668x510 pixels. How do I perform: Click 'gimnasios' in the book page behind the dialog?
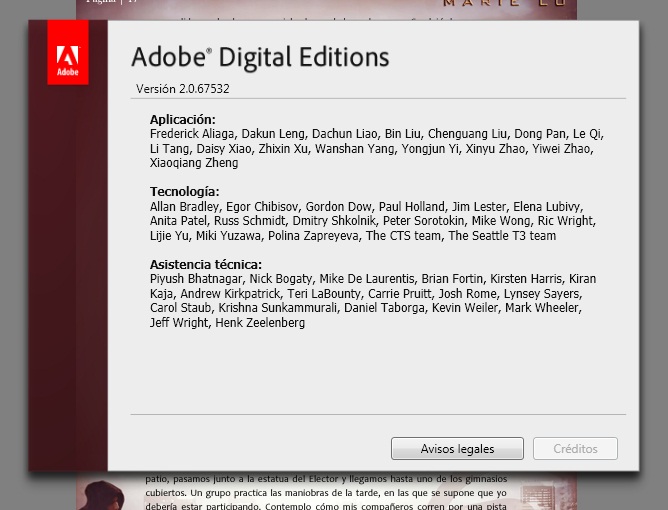pyautogui.click(x=486, y=479)
